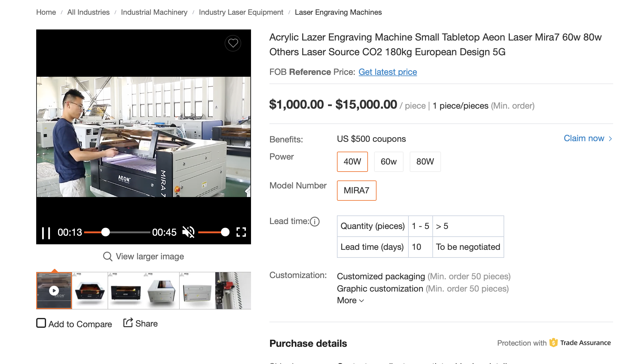Select the fourth thumbnail showing side view

(x=161, y=291)
